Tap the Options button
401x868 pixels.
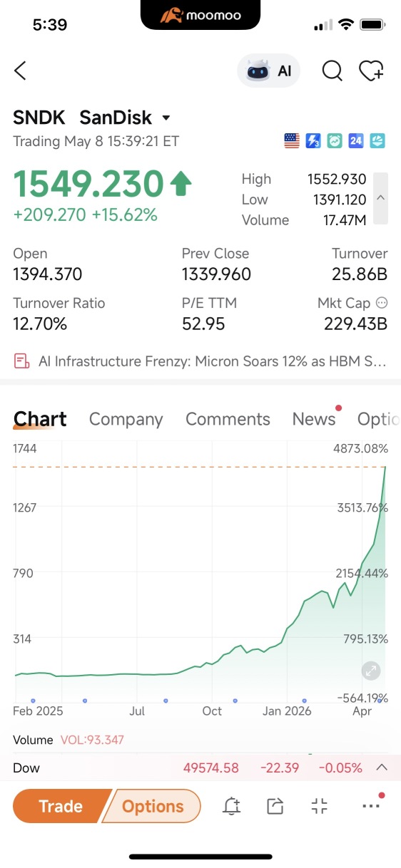pyautogui.click(x=153, y=806)
